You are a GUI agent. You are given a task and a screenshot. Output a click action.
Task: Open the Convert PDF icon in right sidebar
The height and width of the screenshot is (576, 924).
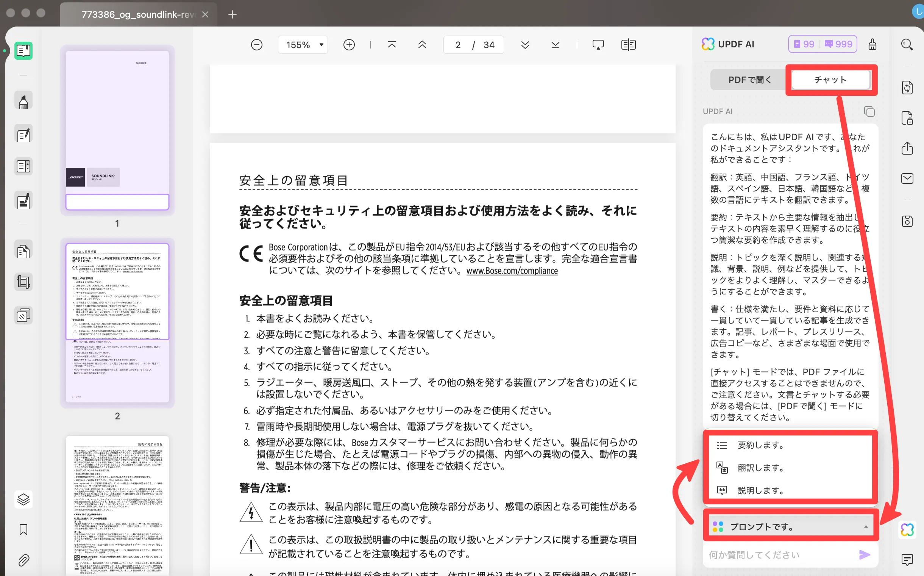907,88
